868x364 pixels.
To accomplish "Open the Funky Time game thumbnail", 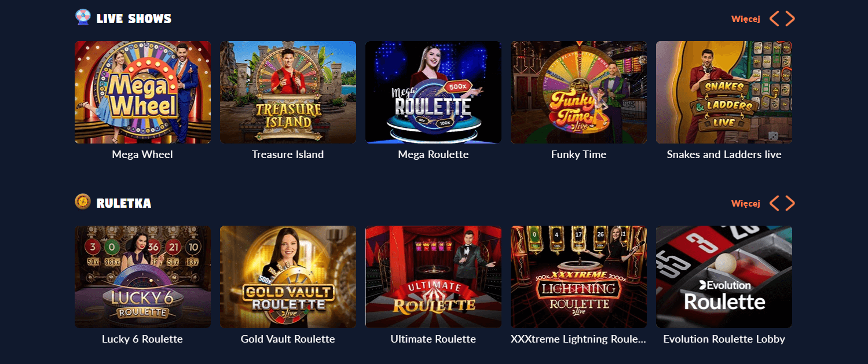I will (578, 92).
